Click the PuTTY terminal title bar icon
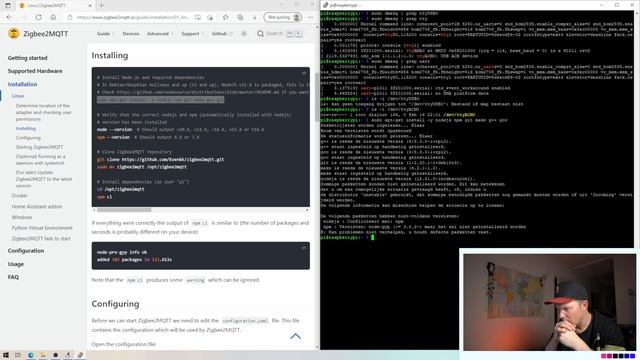This screenshot has height=360, width=640. pyautogui.click(x=325, y=5)
